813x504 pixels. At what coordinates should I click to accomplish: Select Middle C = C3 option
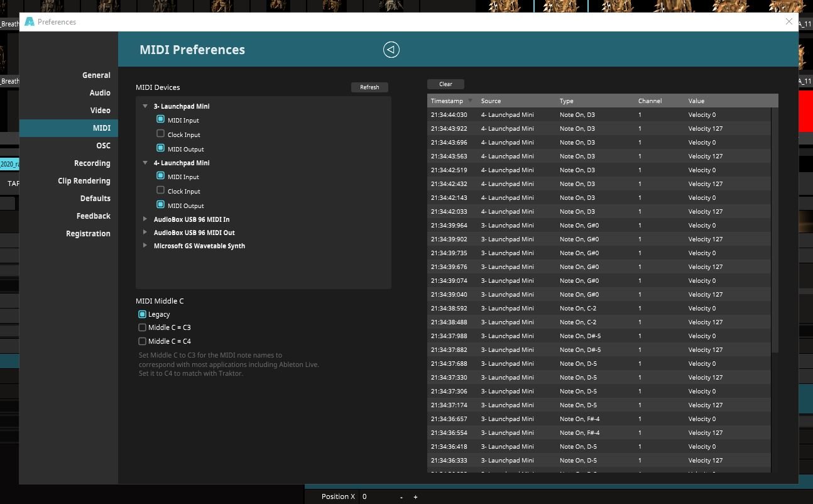(142, 327)
